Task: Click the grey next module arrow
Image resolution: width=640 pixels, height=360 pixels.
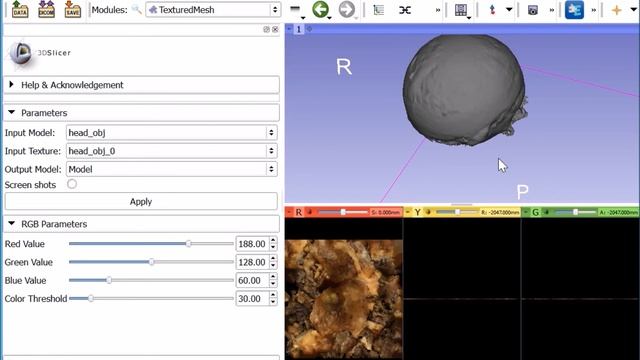Action: 347,9
